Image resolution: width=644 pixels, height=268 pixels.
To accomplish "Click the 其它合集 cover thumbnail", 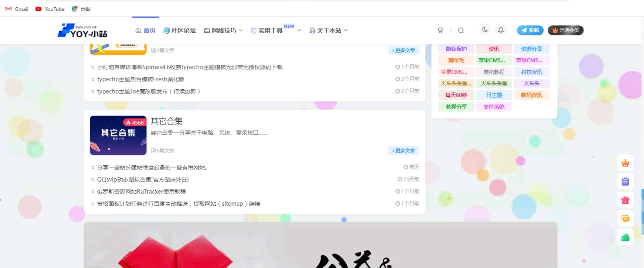I will [118, 135].
